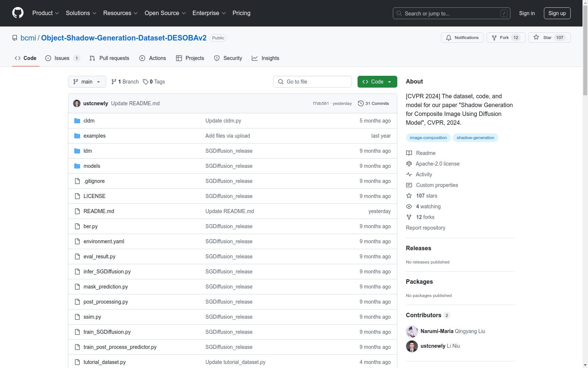The height and width of the screenshot is (368, 588).
Task: Switch to the Projects tab
Action: click(190, 58)
